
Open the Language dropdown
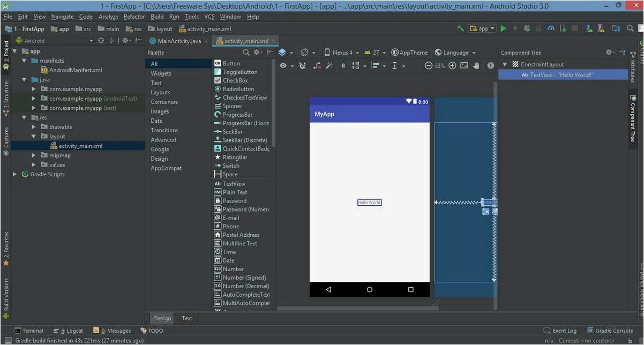click(x=455, y=52)
